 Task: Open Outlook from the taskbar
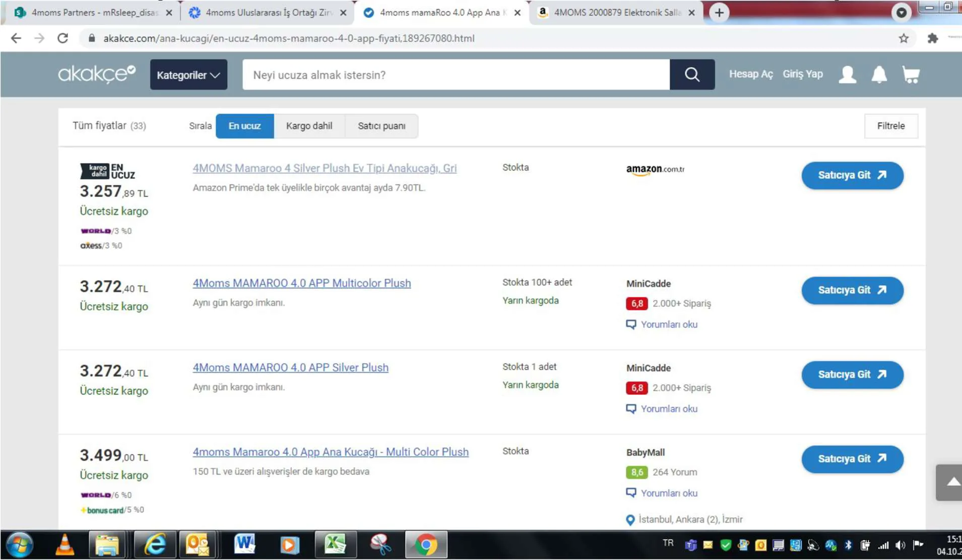coord(198,545)
